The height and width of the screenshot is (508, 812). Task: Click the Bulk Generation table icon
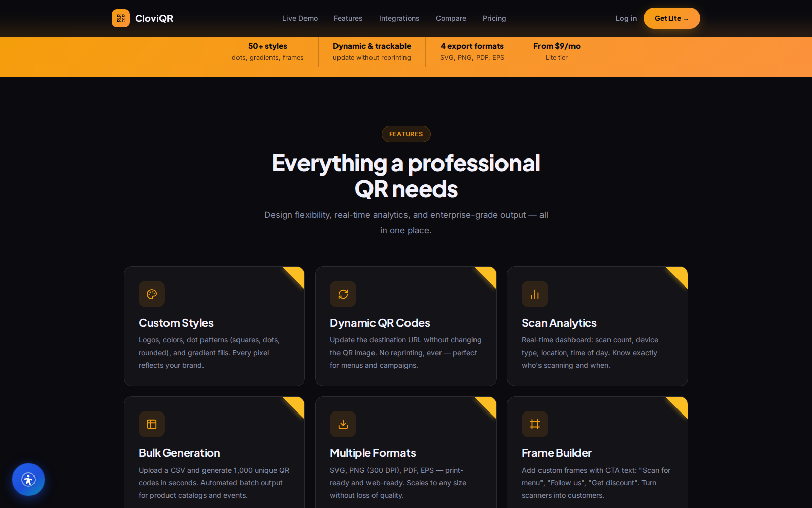(152, 424)
